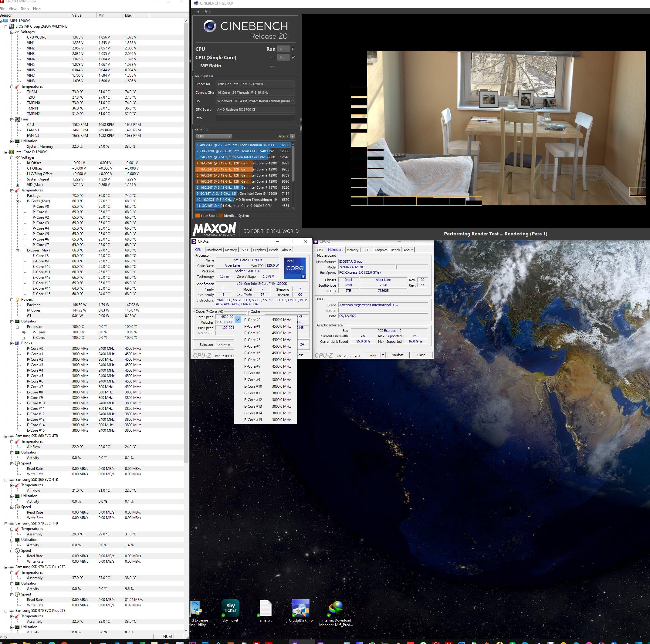Open the Tools menu in HWMonitor

25,9
